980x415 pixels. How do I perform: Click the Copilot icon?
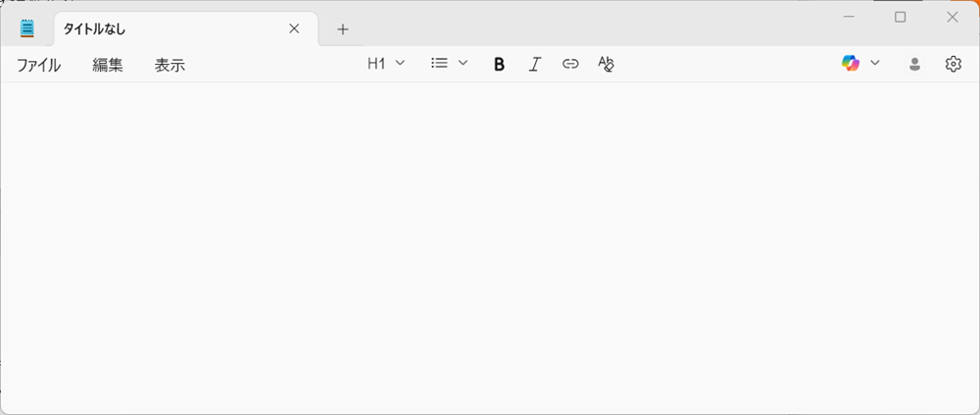[x=850, y=63]
